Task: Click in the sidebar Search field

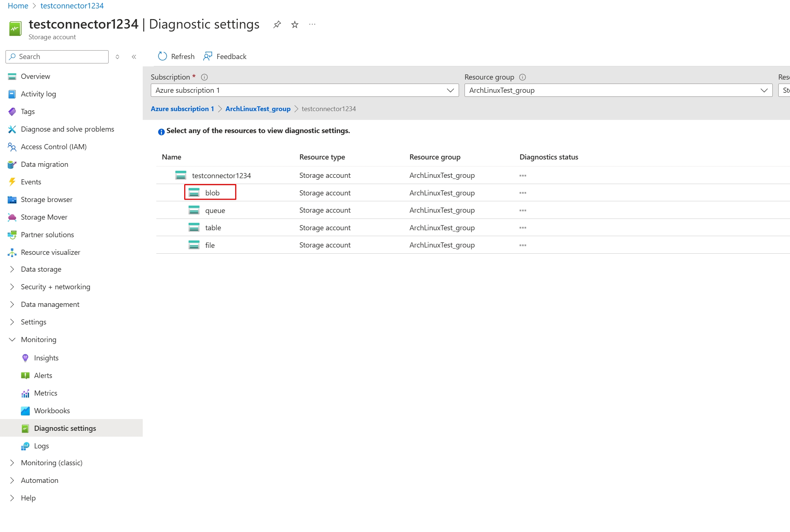Action: pos(57,56)
